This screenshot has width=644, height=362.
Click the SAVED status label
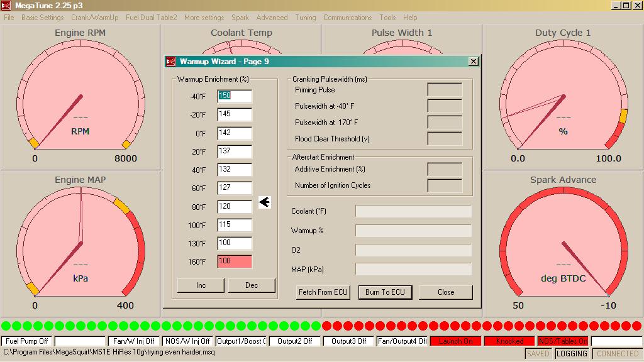coord(538,353)
